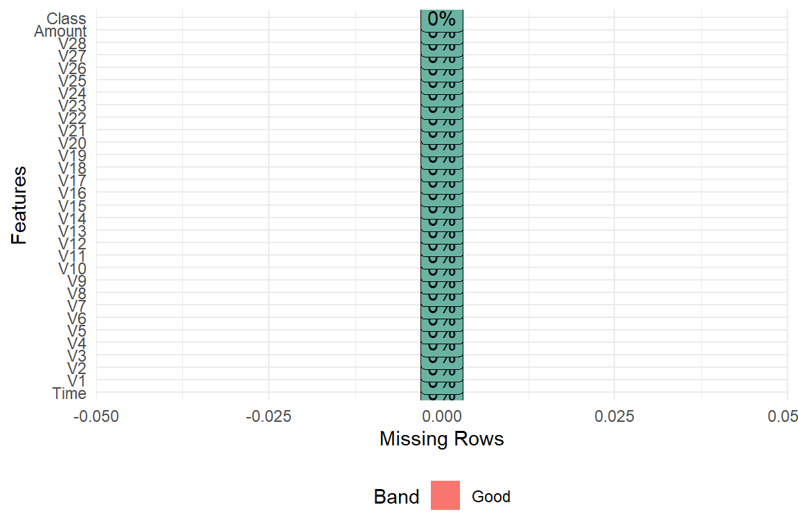Click the V28 feature label
The image size is (798, 532).
click(72, 44)
